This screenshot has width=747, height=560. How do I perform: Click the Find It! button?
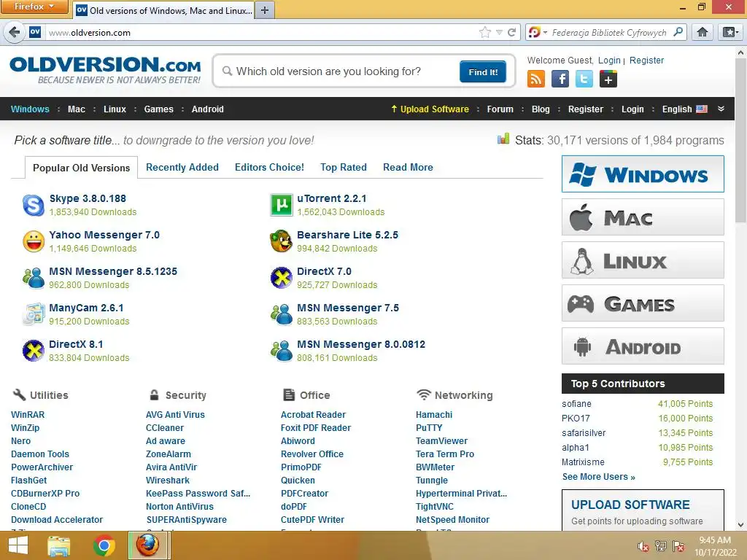(x=483, y=72)
